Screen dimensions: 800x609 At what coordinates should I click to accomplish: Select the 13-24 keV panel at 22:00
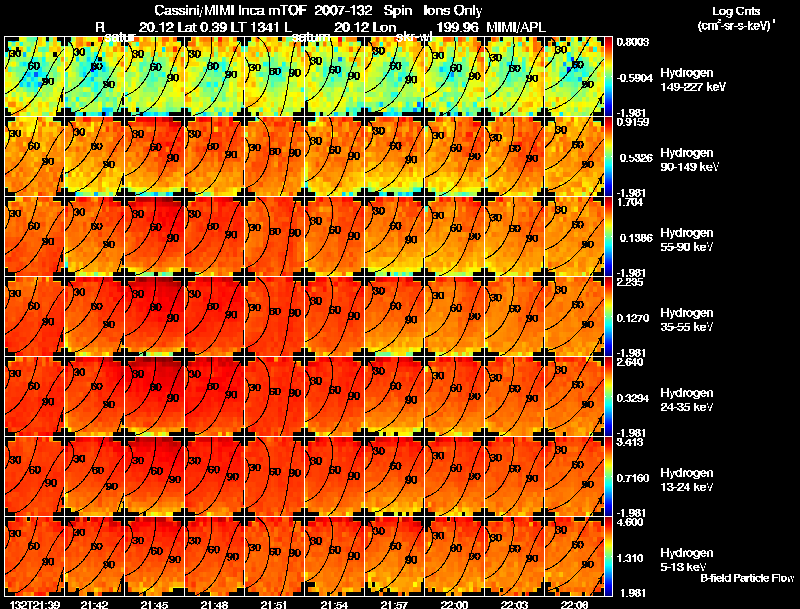coord(455,476)
